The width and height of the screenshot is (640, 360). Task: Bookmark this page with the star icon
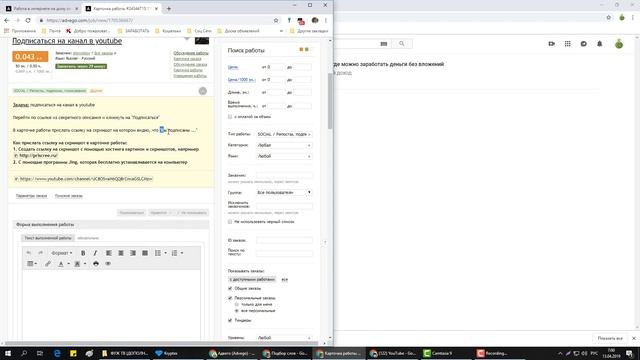tap(276, 20)
